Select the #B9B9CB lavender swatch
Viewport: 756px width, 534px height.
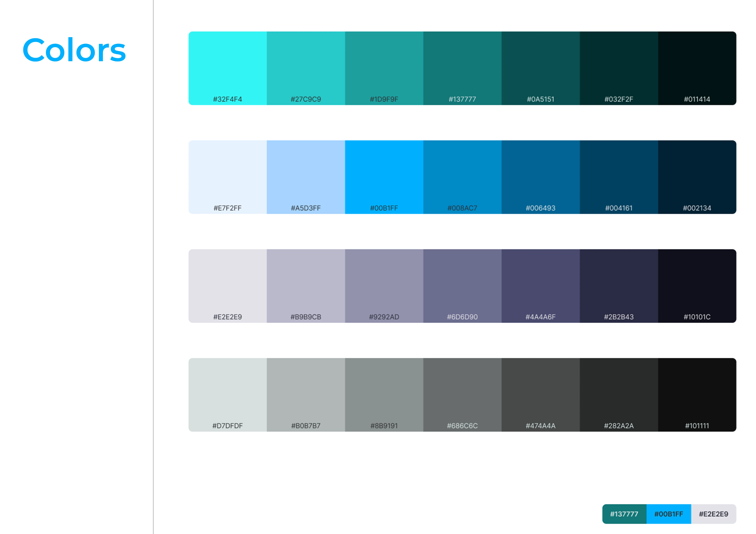coord(306,286)
